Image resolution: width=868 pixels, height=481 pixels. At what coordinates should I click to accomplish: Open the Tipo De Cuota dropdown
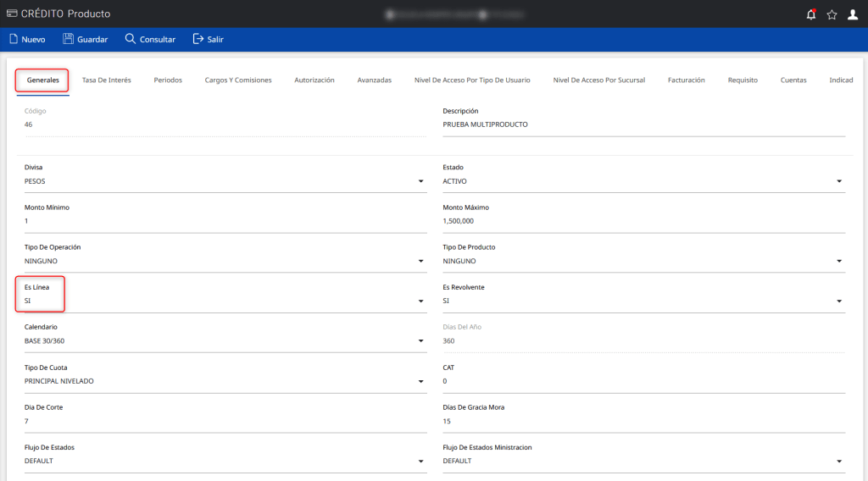(x=420, y=382)
